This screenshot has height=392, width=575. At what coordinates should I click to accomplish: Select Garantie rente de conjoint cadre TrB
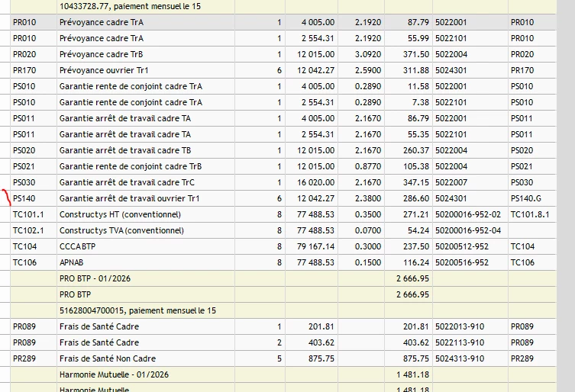coord(131,166)
